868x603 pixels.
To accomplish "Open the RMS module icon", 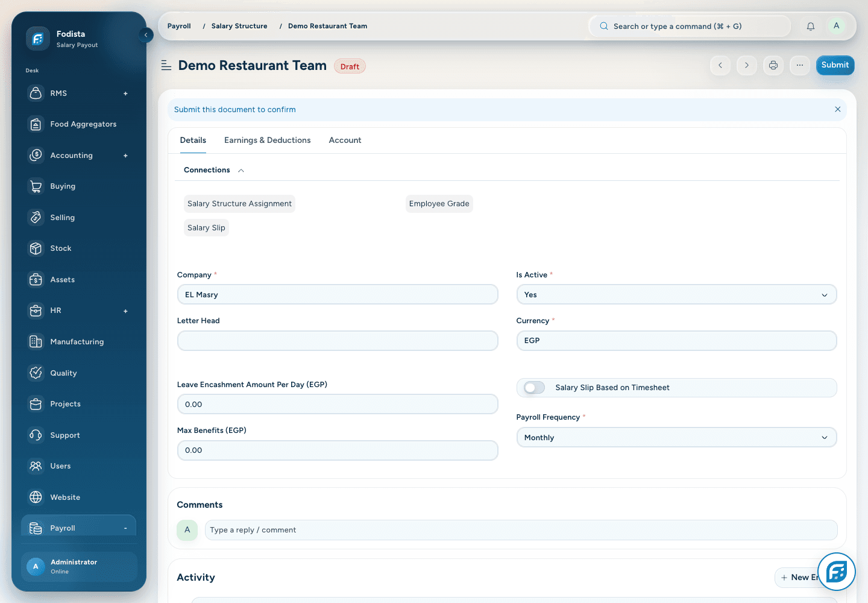I will coord(36,93).
